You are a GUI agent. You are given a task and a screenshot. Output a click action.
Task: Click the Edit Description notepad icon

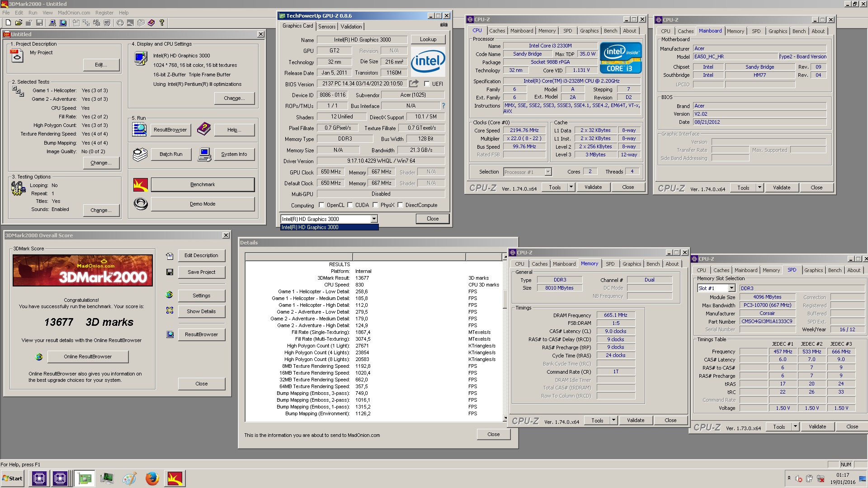pyautogui.click(x=170, y=256)
